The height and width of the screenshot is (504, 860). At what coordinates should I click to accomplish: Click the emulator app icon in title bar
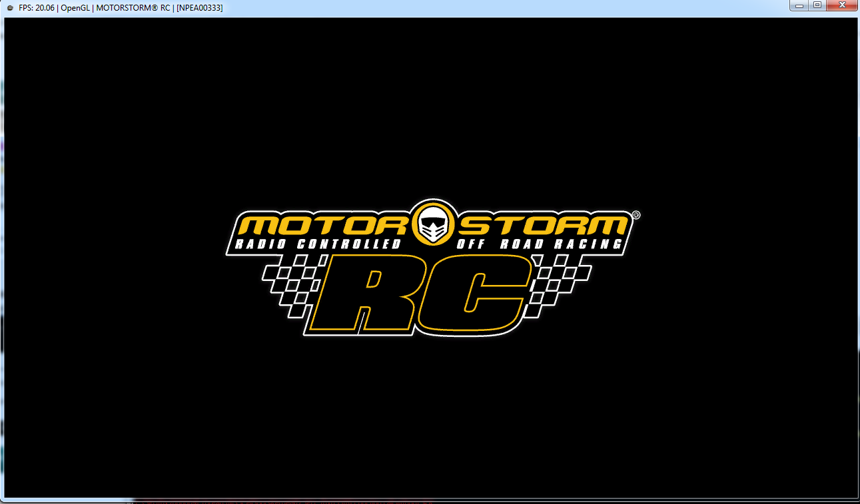click(9, 7)
